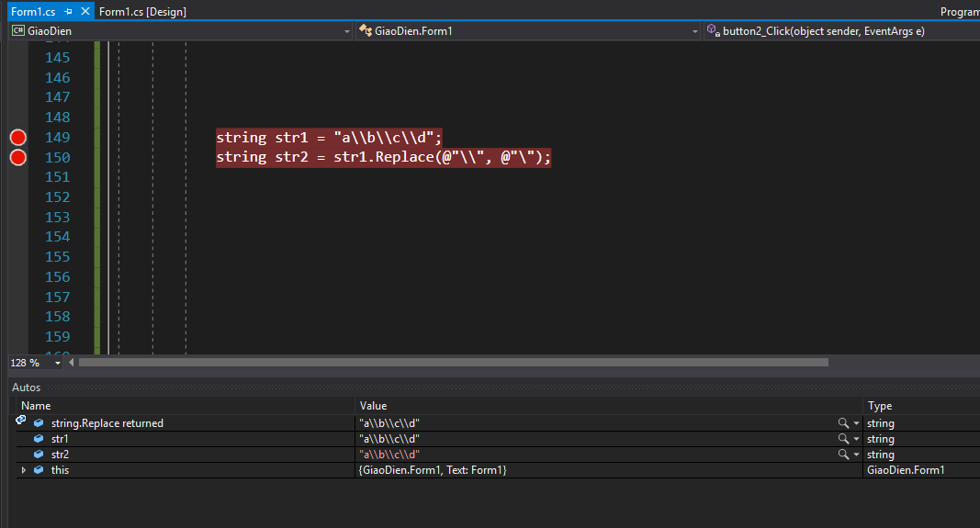Remove the breakpoint on line 150
This screenshot has width=980, height=528.
tap(17, 158)
